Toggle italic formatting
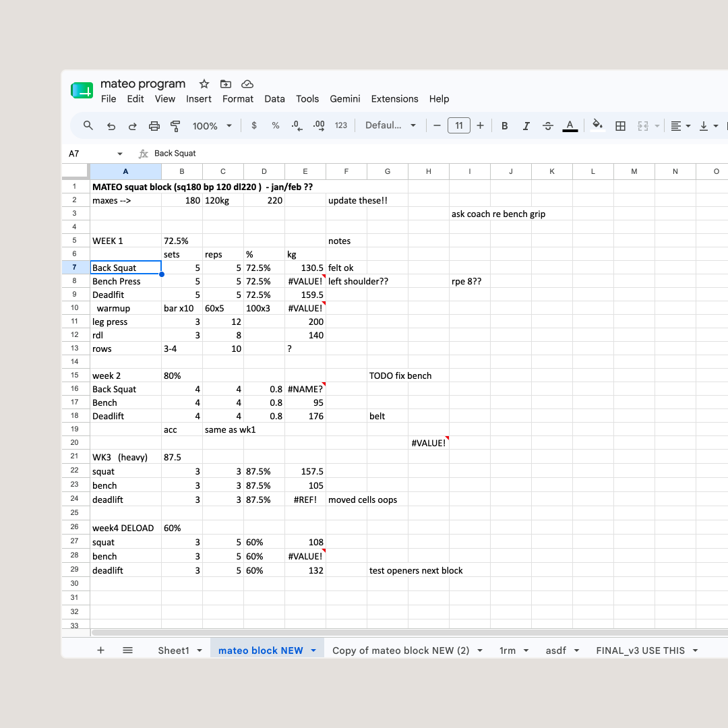Image resolution: width=728 pixels, height=728 pixels. point(526,125)
